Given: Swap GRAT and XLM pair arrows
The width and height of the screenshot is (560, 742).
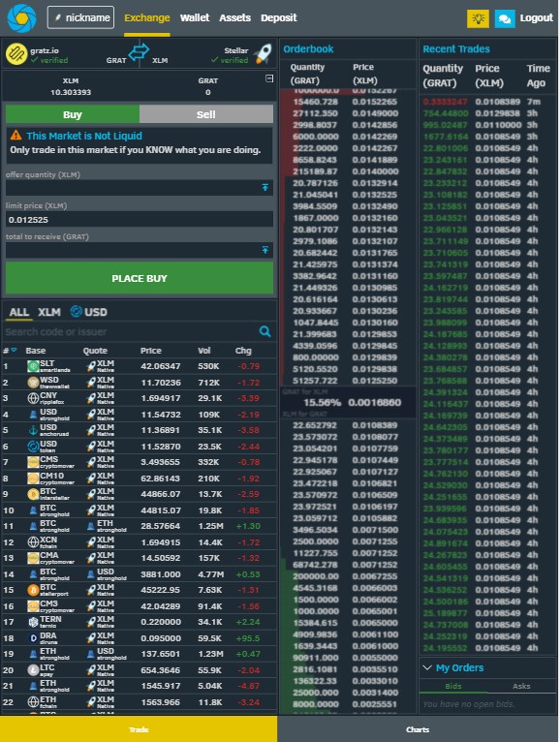Looking at the screenshot, I should (x=139, y=51).
